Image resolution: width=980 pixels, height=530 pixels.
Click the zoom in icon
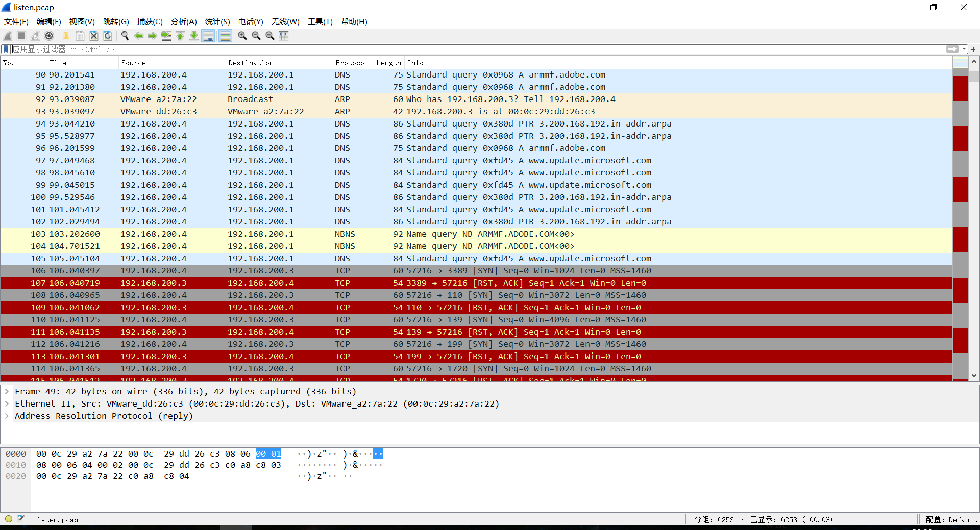242,36
